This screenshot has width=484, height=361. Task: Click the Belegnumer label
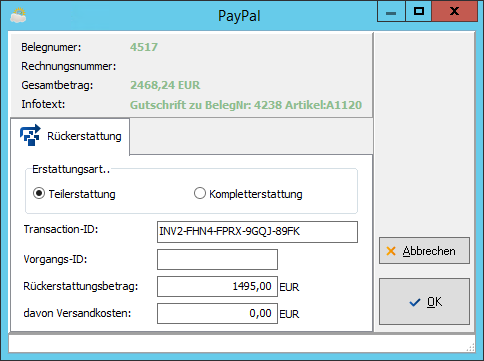pyautogui.click(x=51, y=47)
